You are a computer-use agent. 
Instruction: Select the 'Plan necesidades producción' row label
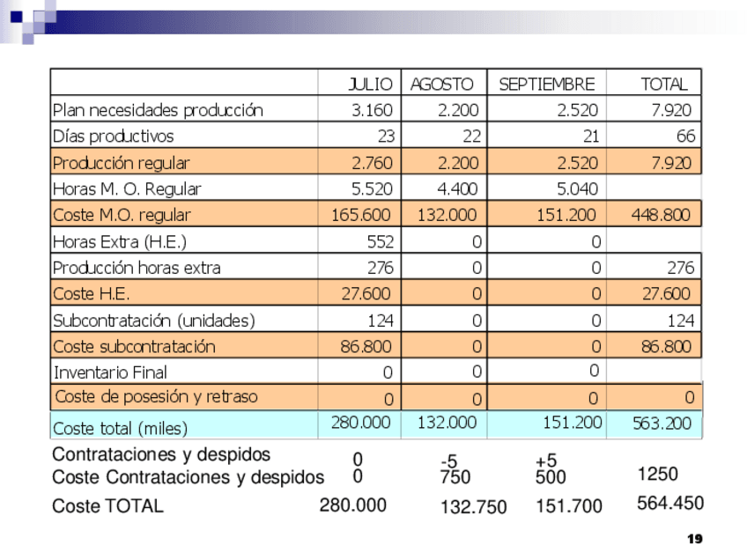158,110
